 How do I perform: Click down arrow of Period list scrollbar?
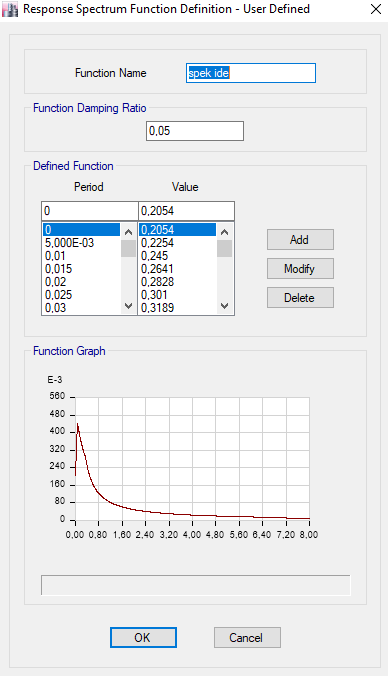click(x=128, y=306)
